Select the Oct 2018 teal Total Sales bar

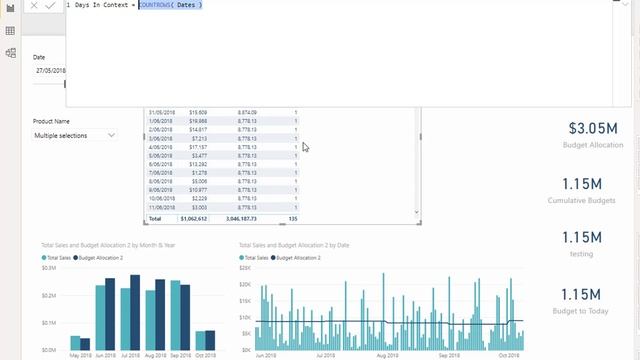click(x=200, y=341)
